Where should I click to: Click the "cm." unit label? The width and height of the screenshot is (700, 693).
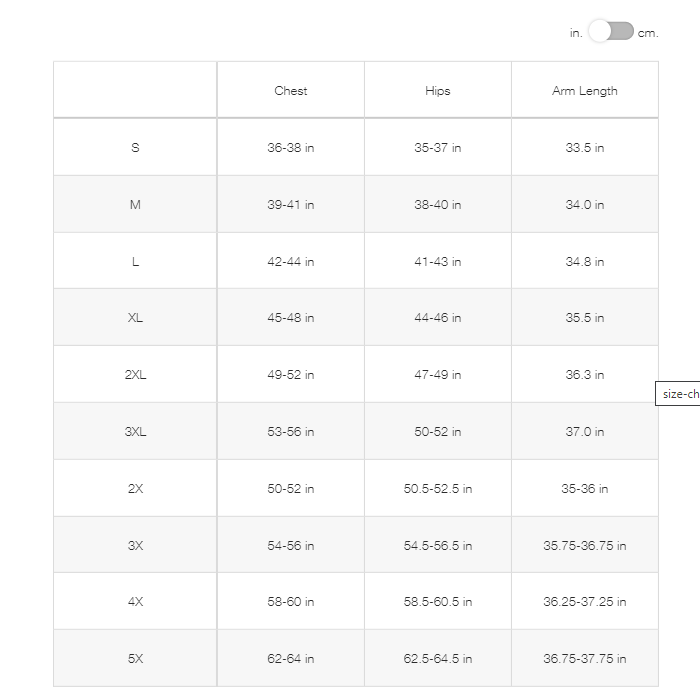[x=648, y=33]
